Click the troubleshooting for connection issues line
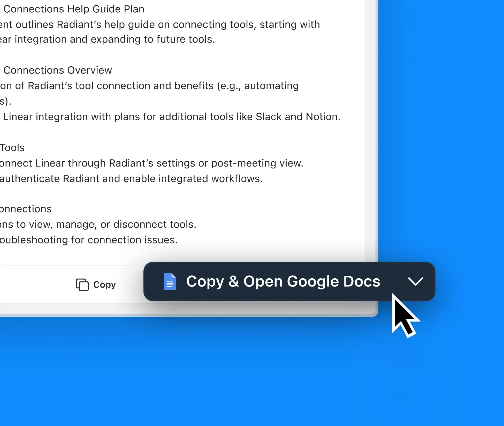Screen dimensions: 504x426 point(89,240)
